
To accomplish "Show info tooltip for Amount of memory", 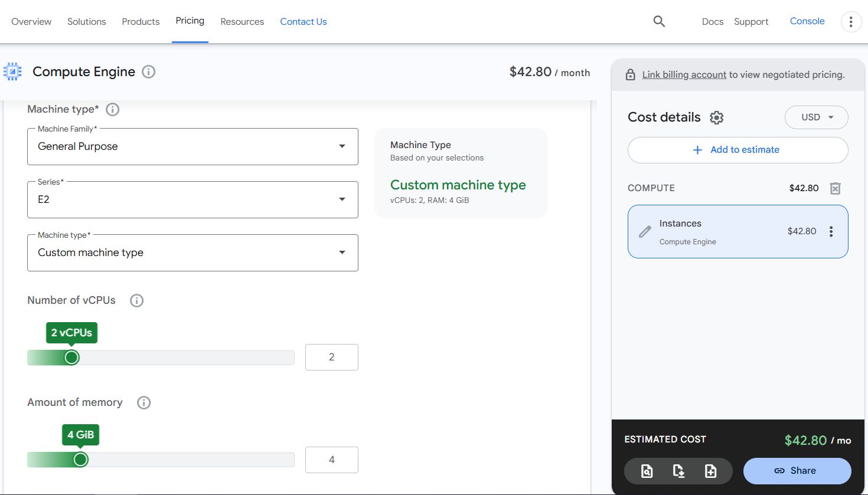I will [x=143, y=402].
